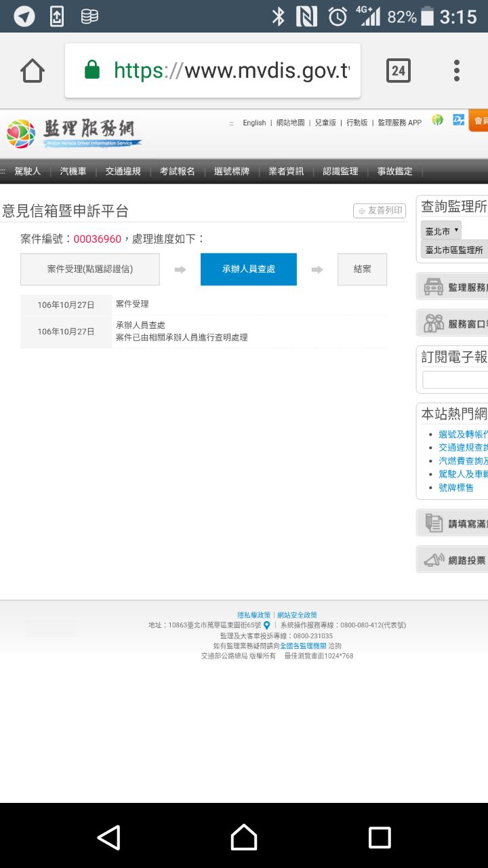Tap the browser home icon
The height and width of the screenshot is (868, 488).
click(x=32, y=71)
